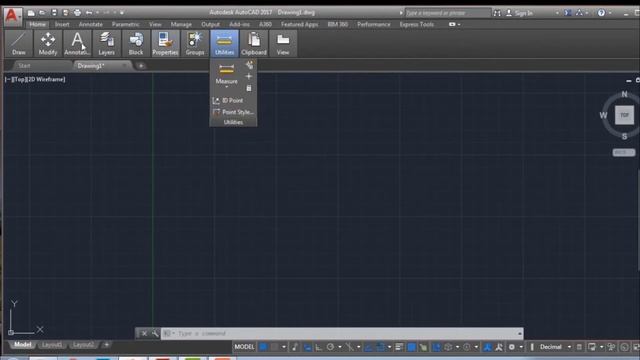Expand the Block ribbon panel
This screenshot has height=360, width=640.
[x=136, y=44]
